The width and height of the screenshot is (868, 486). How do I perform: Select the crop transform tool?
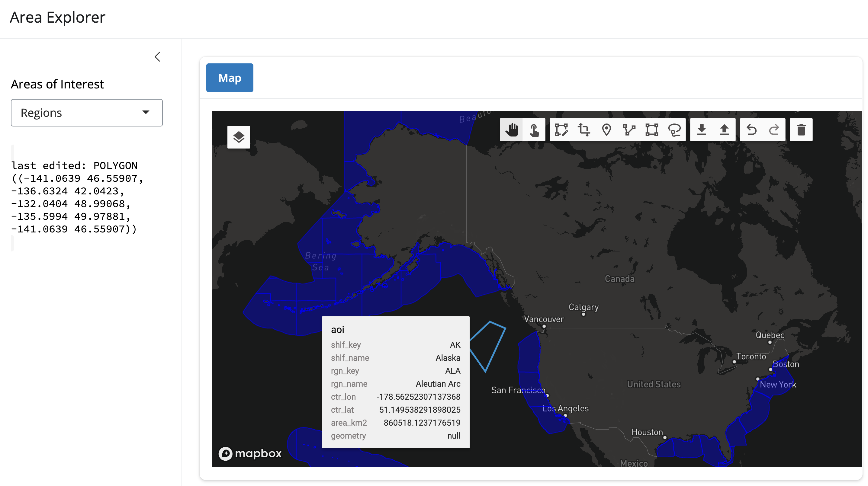pos(583,130)
